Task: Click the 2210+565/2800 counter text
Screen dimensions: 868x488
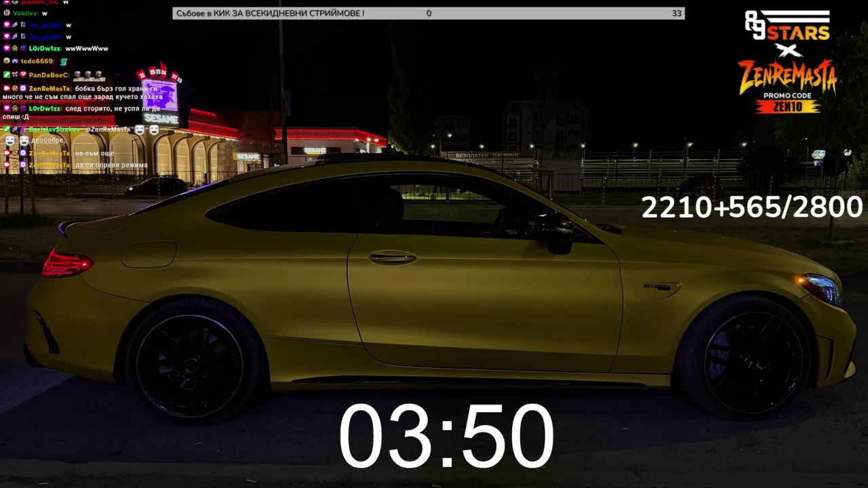Action: (x=752, y=207)
